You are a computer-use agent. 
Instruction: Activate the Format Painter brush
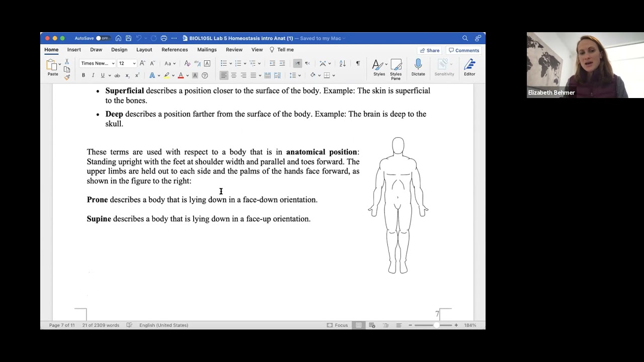[67, 77]
